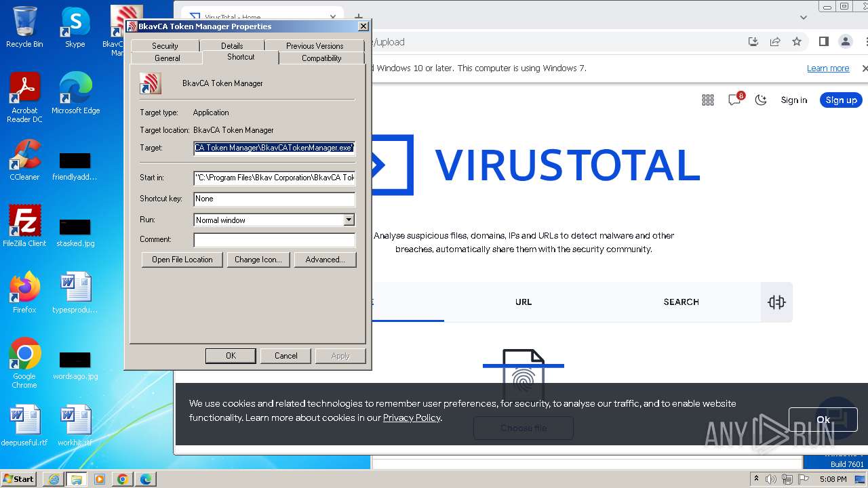Screen dimensions: 868x488
Task: Cancel the properties dialog
Action: click(286, 356)
